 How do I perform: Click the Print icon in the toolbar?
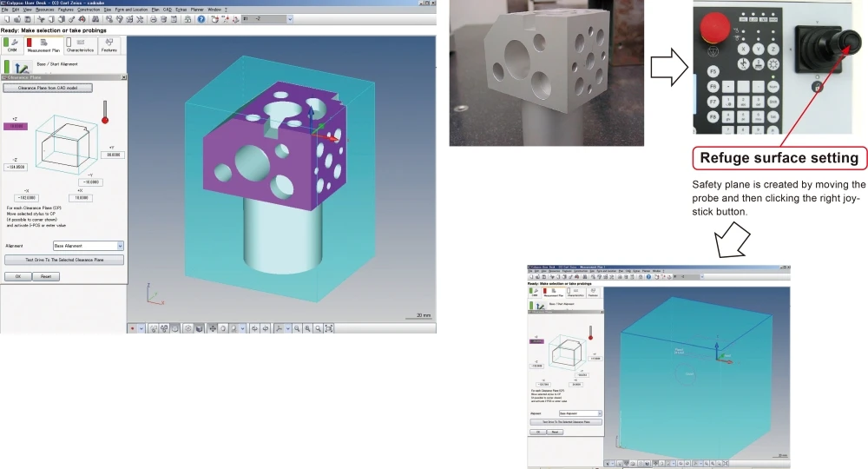click(154, 17)
